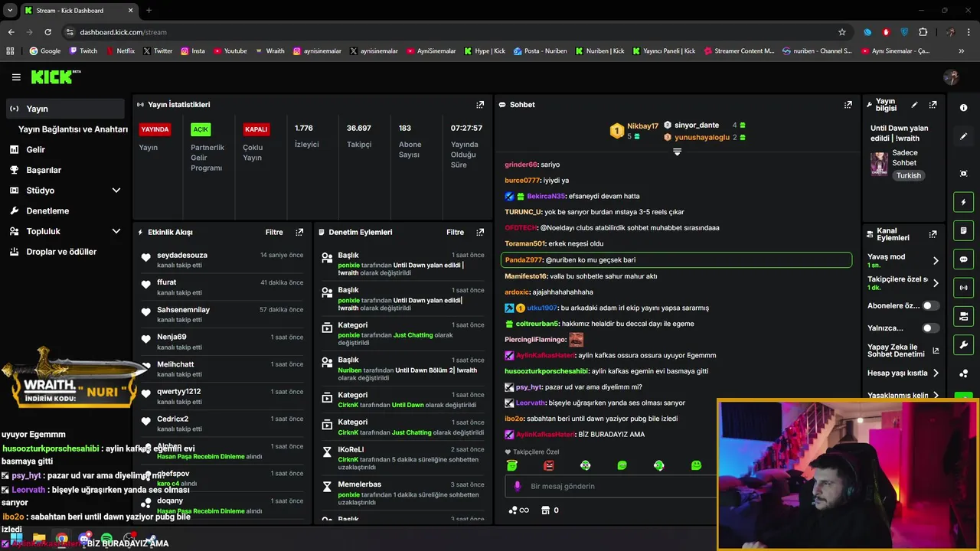This screenshot has height=551, width=980.
Task: Click the broadcast signal icon in the right toolbar
Action: point(963,288)
